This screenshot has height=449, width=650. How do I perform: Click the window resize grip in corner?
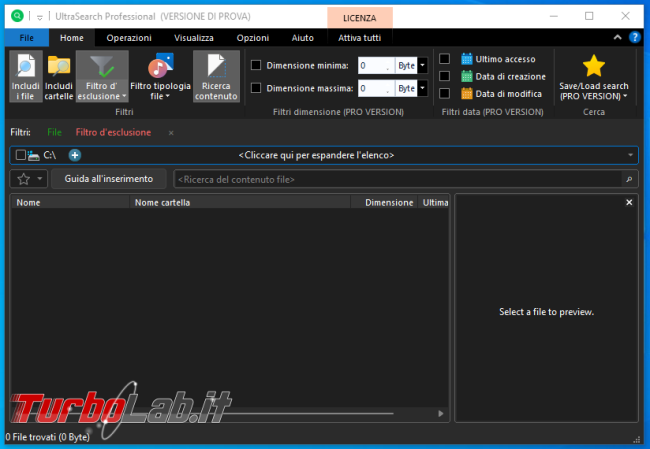click(x=637, y=440)
